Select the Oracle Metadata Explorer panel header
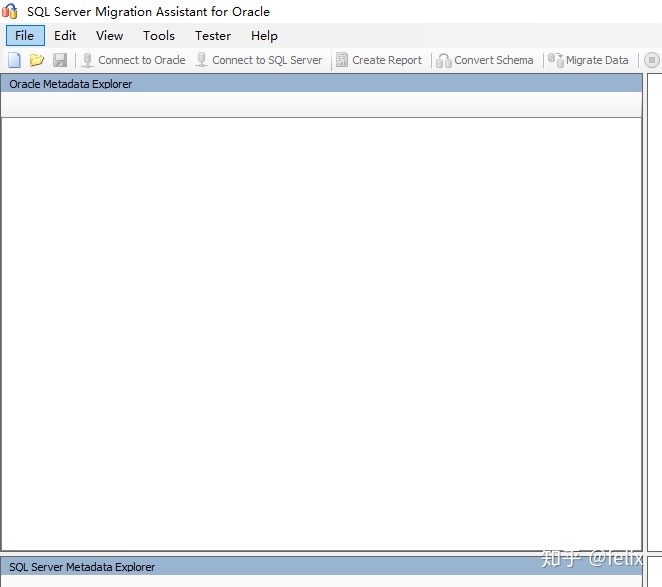 321,84
